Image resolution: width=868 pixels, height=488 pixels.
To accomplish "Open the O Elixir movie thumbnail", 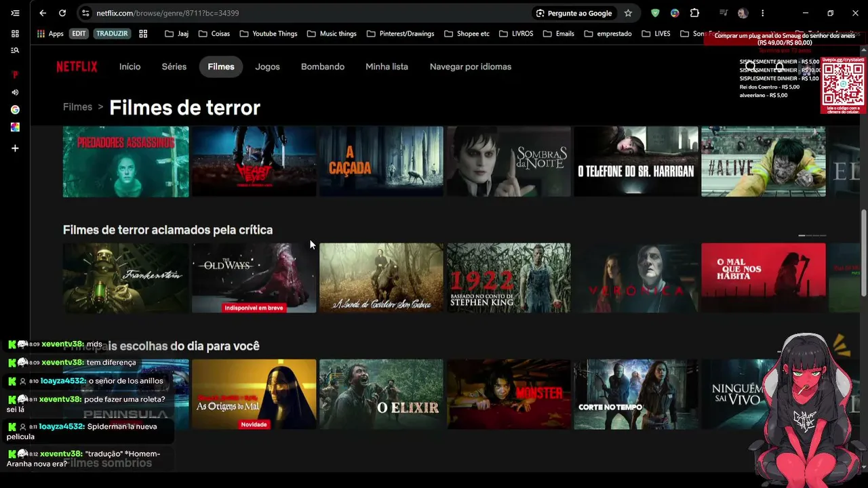I will click(381, 394).
